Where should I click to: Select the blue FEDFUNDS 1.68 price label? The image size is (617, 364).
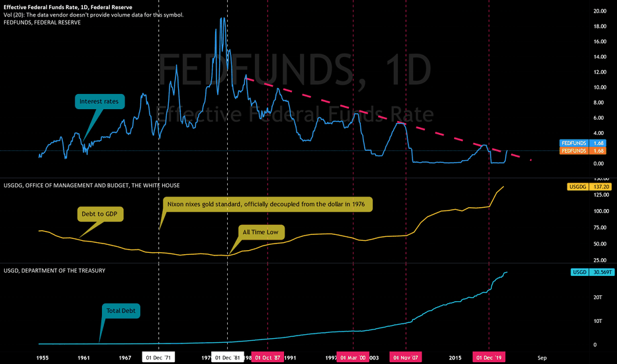point(583,143)
